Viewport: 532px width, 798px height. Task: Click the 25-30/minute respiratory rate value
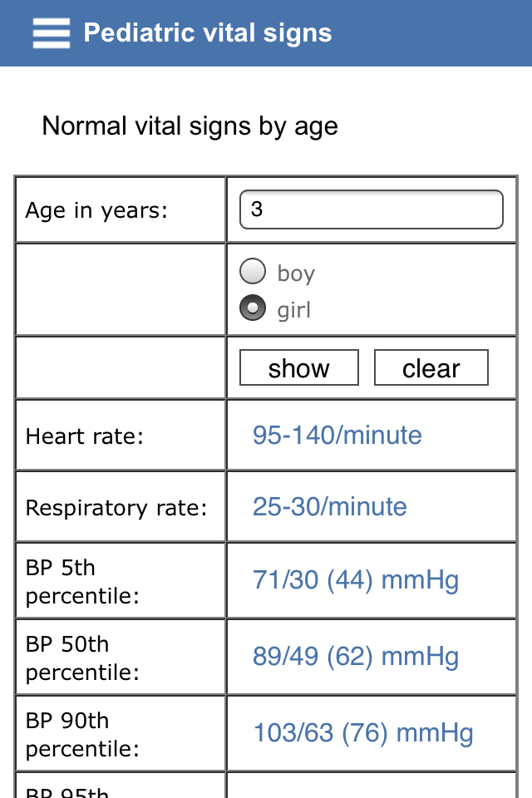click(330, 506)
